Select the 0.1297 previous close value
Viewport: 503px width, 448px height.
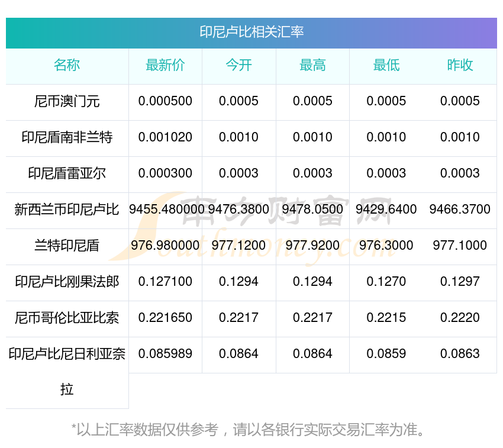coord(460,282)
